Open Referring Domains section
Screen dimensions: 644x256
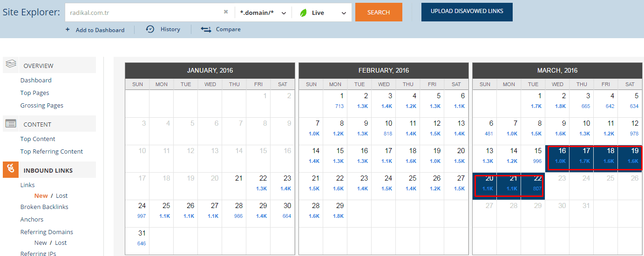47,232
